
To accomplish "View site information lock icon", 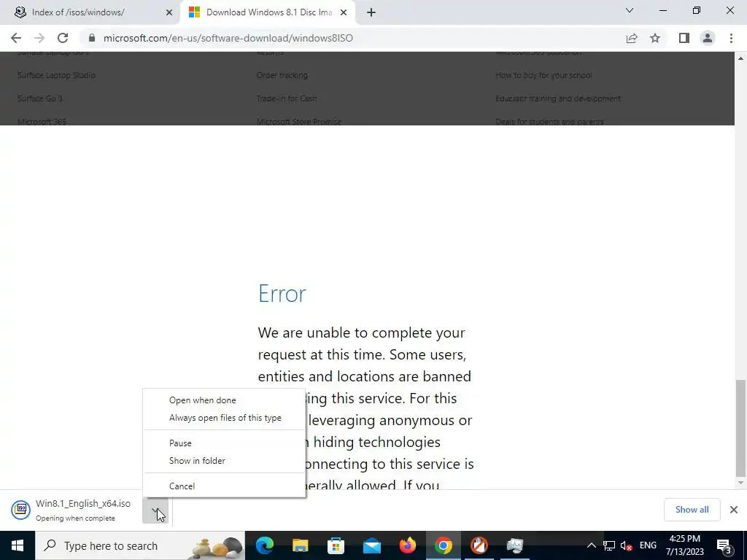I will click(x=92, y=38).
